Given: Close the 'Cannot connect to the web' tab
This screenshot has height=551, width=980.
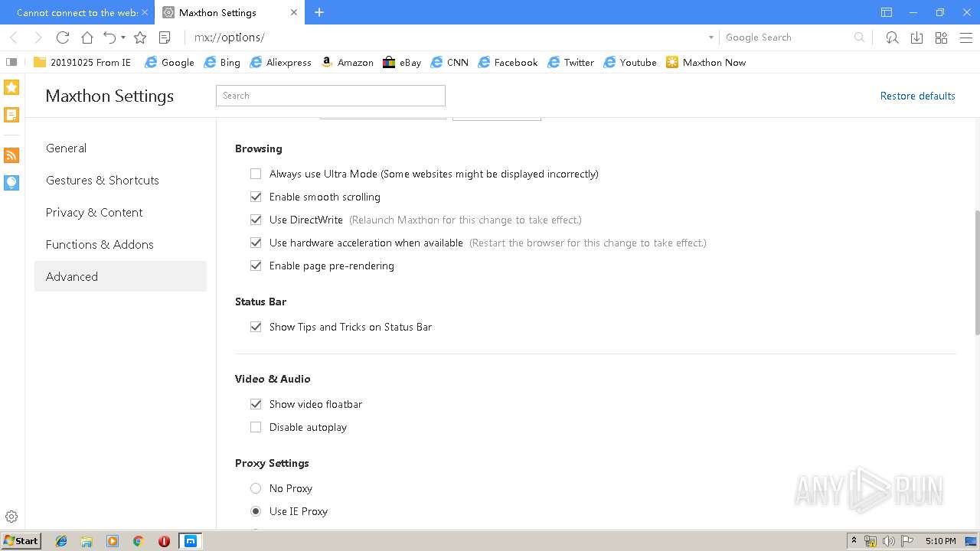Looking at the screenshot, I should 145,12.
